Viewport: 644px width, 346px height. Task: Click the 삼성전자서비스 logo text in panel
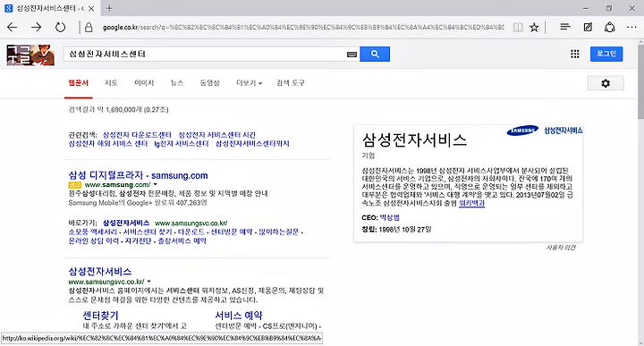563,131
